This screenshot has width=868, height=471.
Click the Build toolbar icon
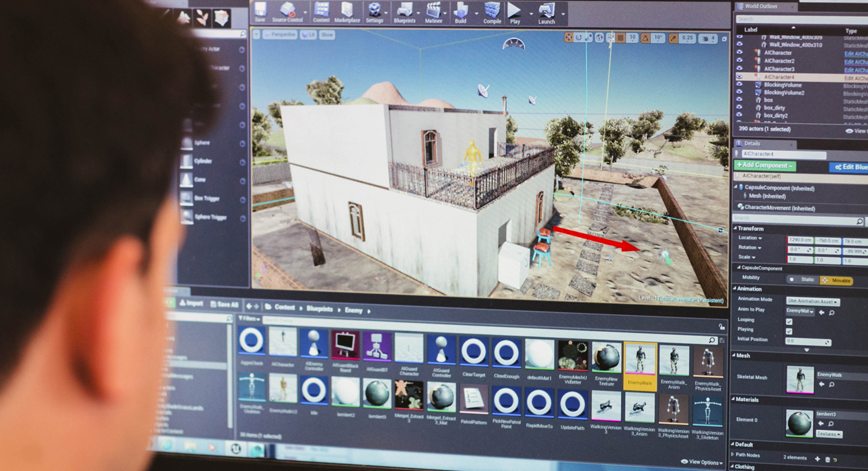tap(460, 13)
